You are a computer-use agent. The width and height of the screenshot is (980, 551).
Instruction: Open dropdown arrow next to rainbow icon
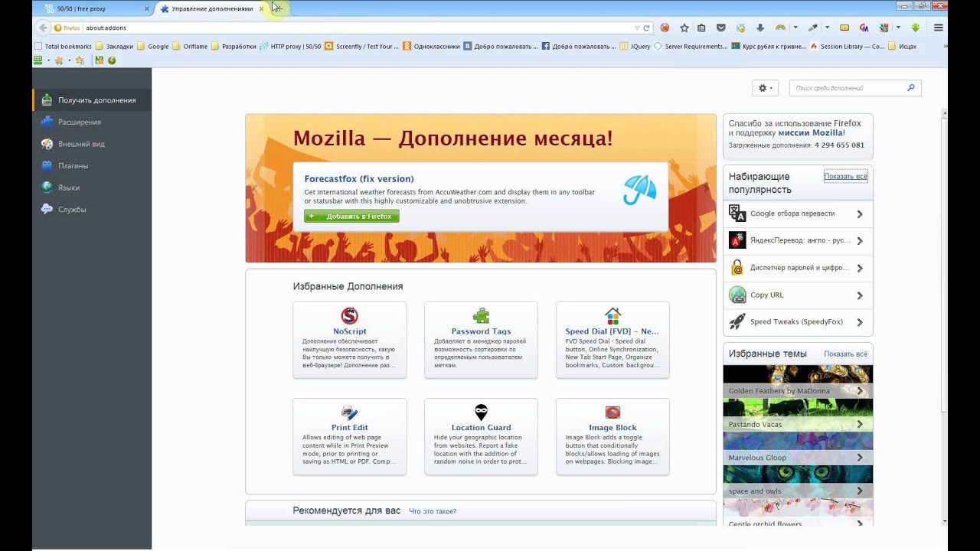point(795,28)
